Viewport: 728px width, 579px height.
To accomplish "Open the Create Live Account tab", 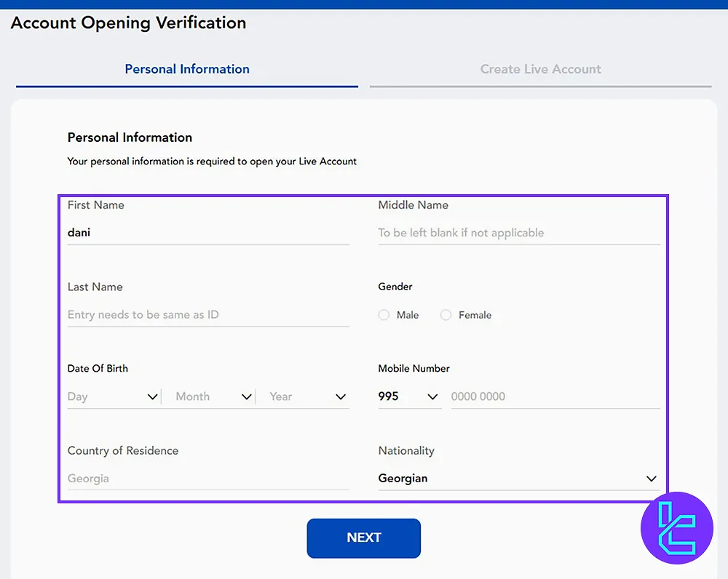I will coord(540,69).
